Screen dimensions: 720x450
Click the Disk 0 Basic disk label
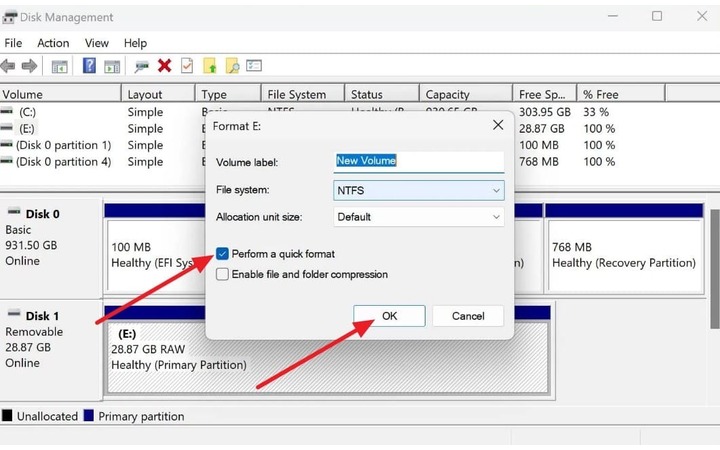coord(51,248)
